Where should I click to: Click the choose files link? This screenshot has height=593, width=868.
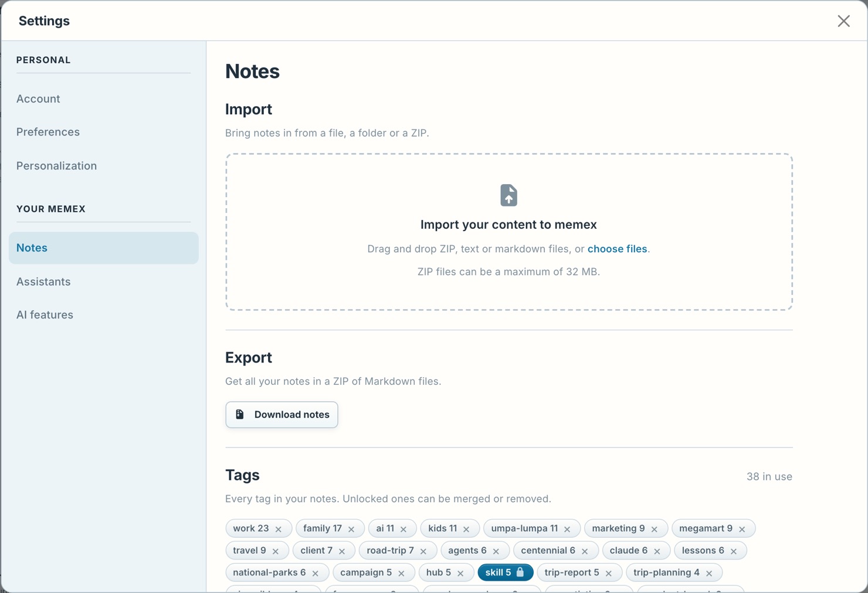[x=617, y=249]
